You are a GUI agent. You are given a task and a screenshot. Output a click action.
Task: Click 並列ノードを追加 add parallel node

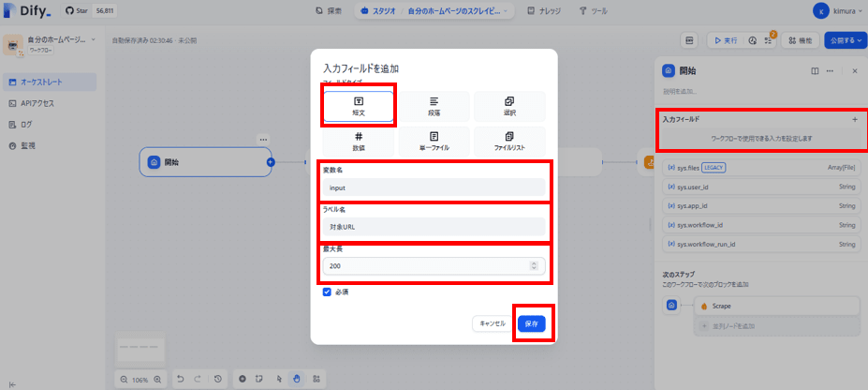point(778,326)
